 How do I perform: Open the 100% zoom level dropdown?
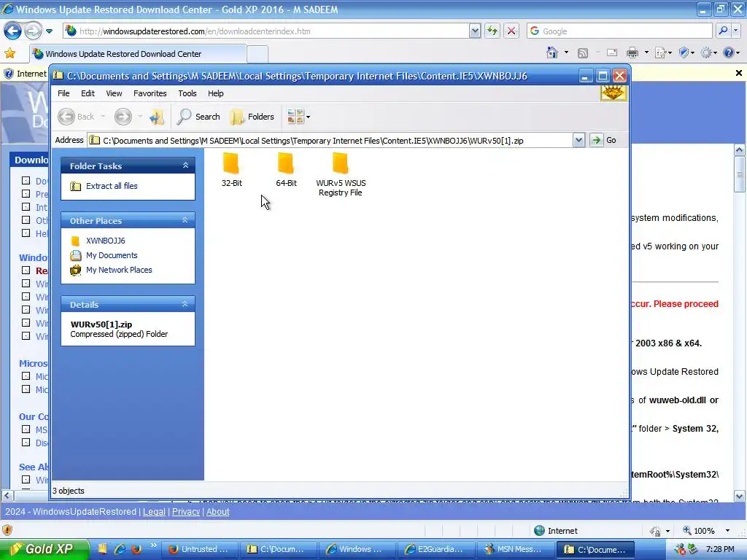click(x=727, y=531)
